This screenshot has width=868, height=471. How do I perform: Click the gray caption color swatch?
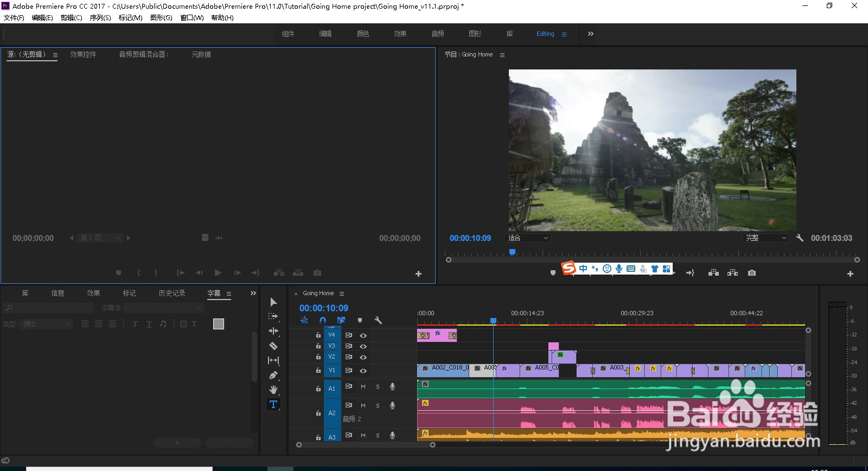(219, 324)
